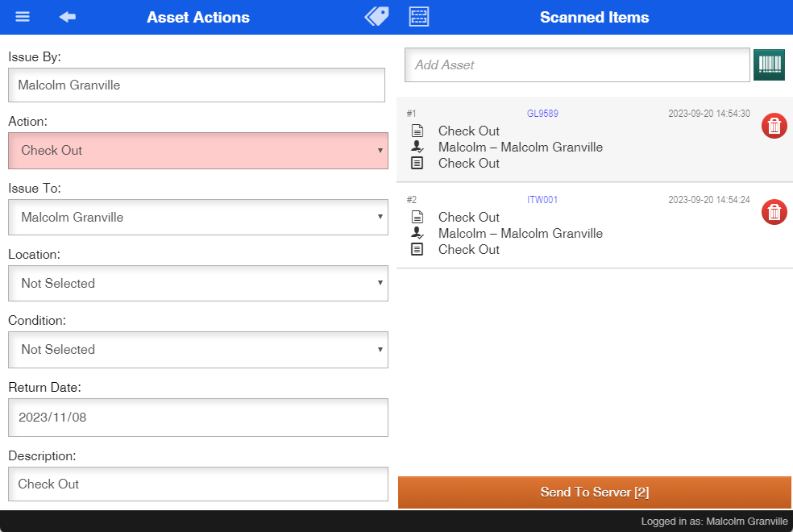793x532 pixels.
Task: Expand the Condition dropdown
Action: coord(197,349)
